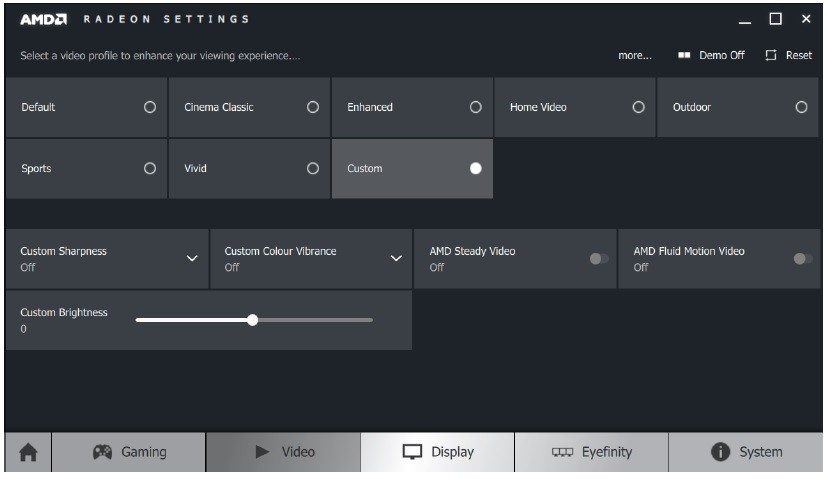Click the Reset arrow icon
827x479 pixels.
[x=771, y=55]
